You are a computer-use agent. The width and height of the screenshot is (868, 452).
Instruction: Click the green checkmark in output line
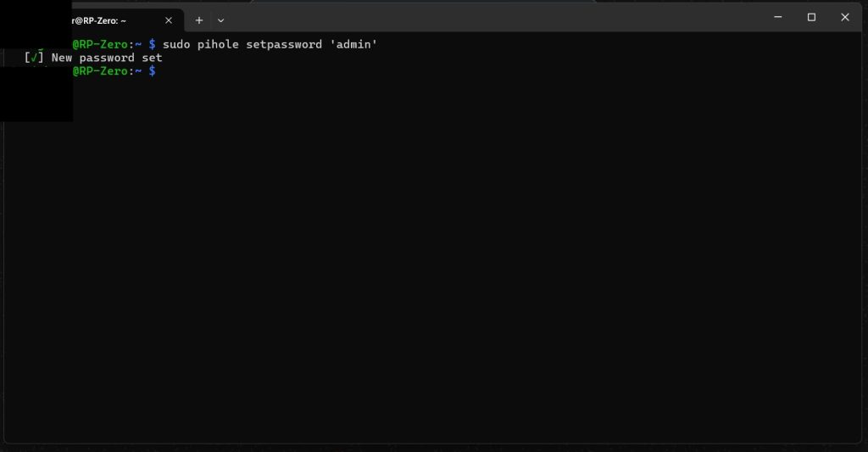34,58
